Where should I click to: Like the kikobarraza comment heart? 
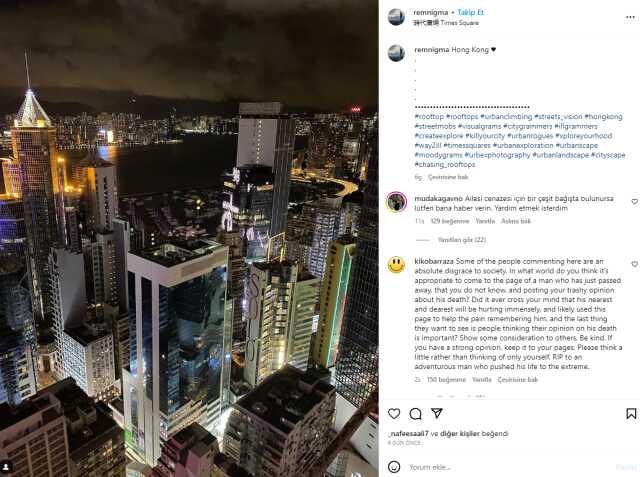634,264
